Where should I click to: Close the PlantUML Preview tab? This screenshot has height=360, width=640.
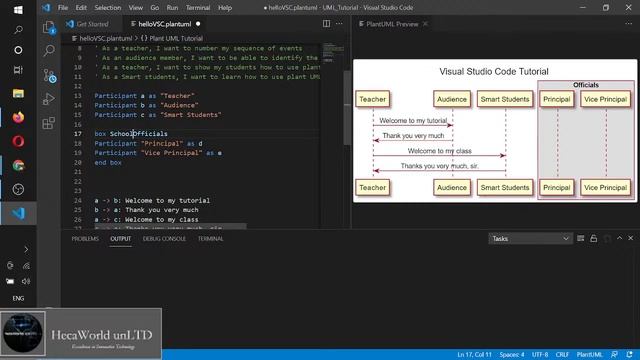point(425,24)
